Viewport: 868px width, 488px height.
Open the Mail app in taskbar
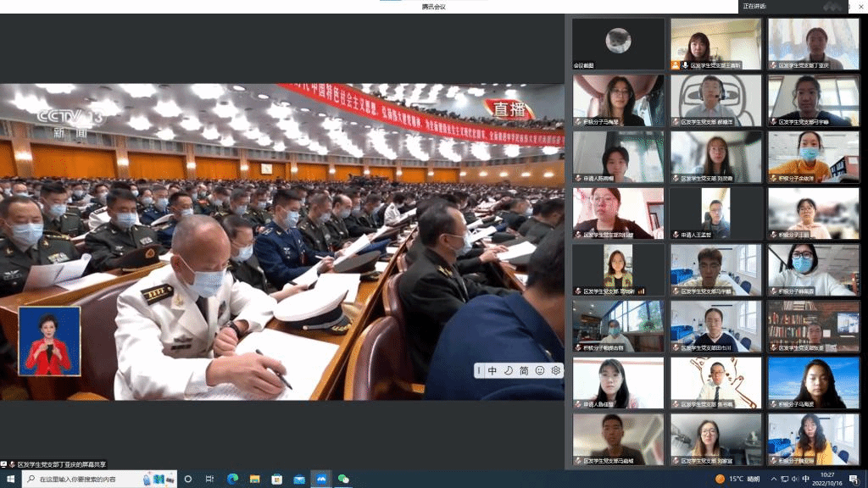299,479
